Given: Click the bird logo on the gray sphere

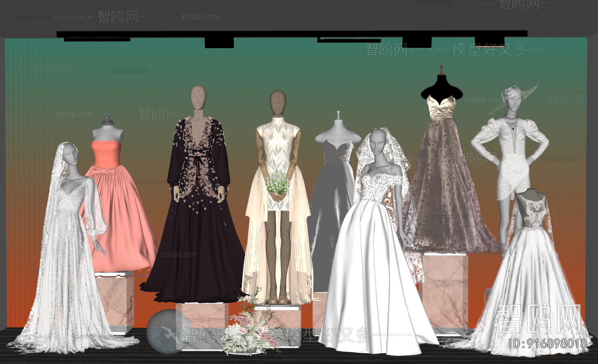Looking at the screenshot, I should pyautogui.click(x=170, y=334).
